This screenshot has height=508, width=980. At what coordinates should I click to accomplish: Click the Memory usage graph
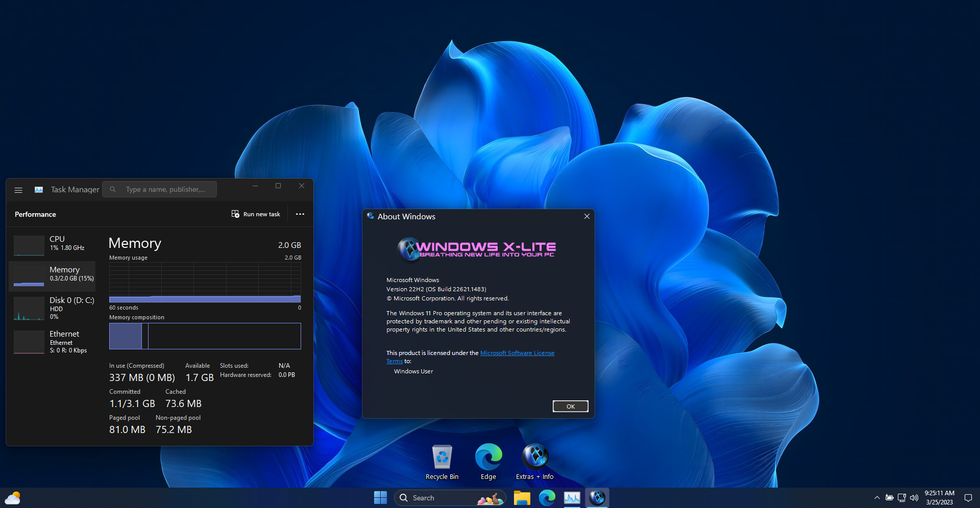205,283
